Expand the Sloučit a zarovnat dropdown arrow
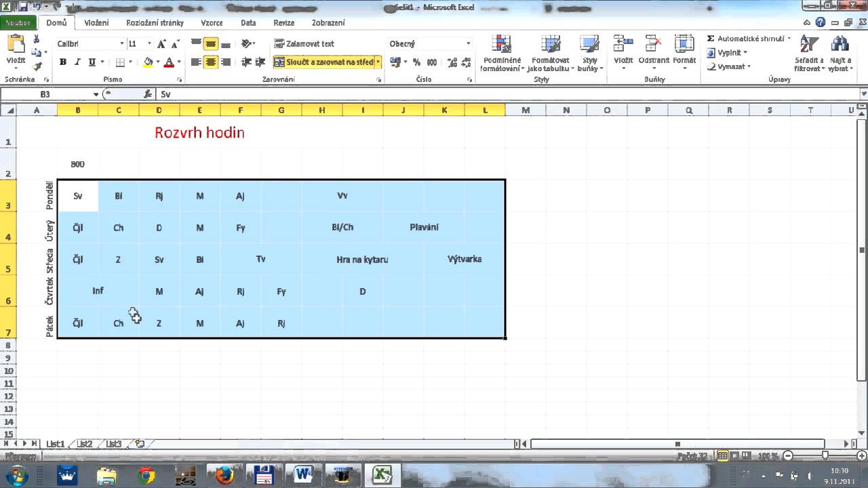This screenshot has width=868, height=488. click(378, 62)
